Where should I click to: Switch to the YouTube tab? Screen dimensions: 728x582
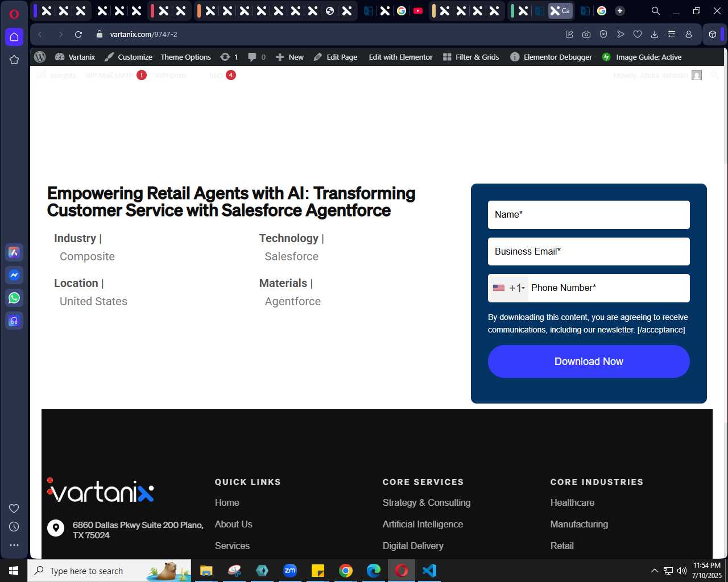point(418,11)
